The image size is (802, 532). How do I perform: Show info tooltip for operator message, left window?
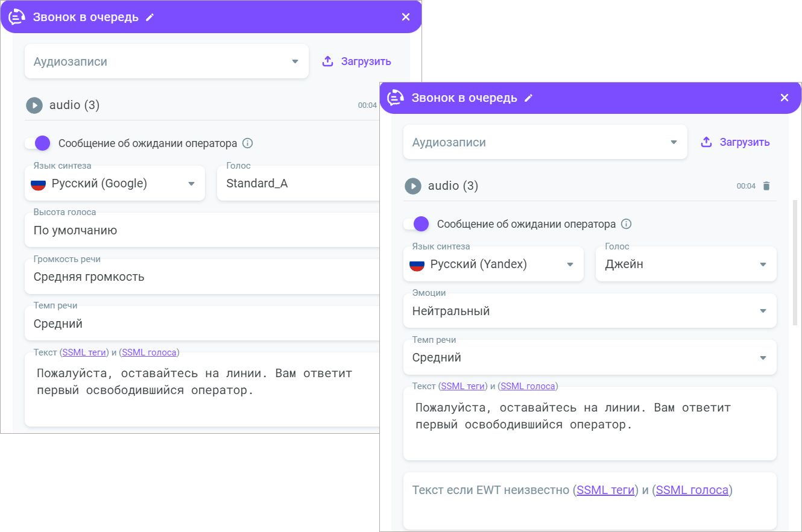click(x=247, y=143)
